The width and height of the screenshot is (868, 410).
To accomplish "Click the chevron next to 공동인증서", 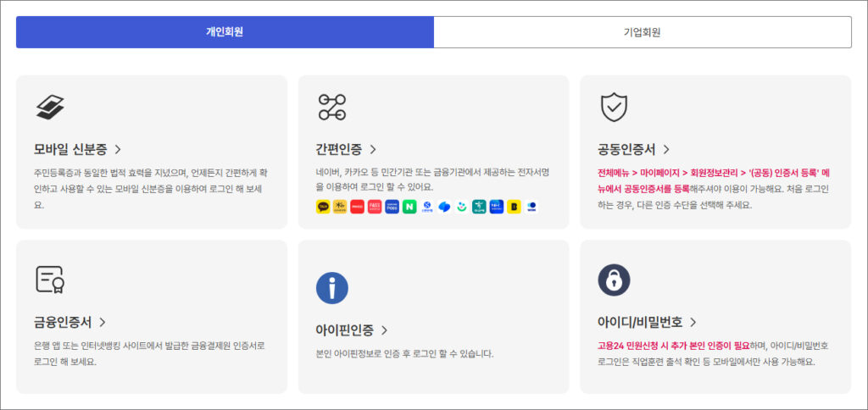I will click(x=666, y=150).
